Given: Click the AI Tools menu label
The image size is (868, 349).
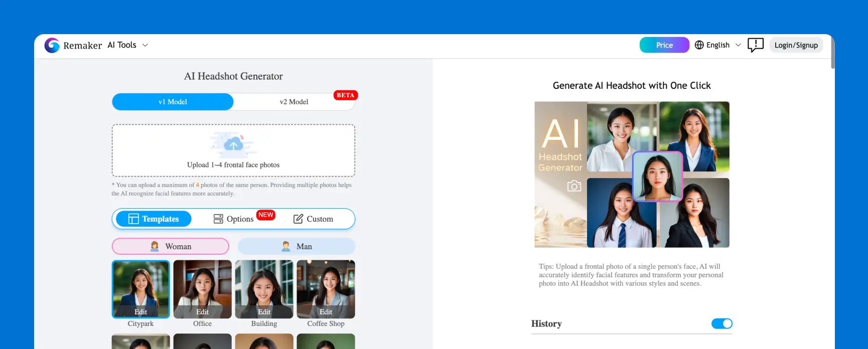Looking at the screenshot, I should (122, 45).
